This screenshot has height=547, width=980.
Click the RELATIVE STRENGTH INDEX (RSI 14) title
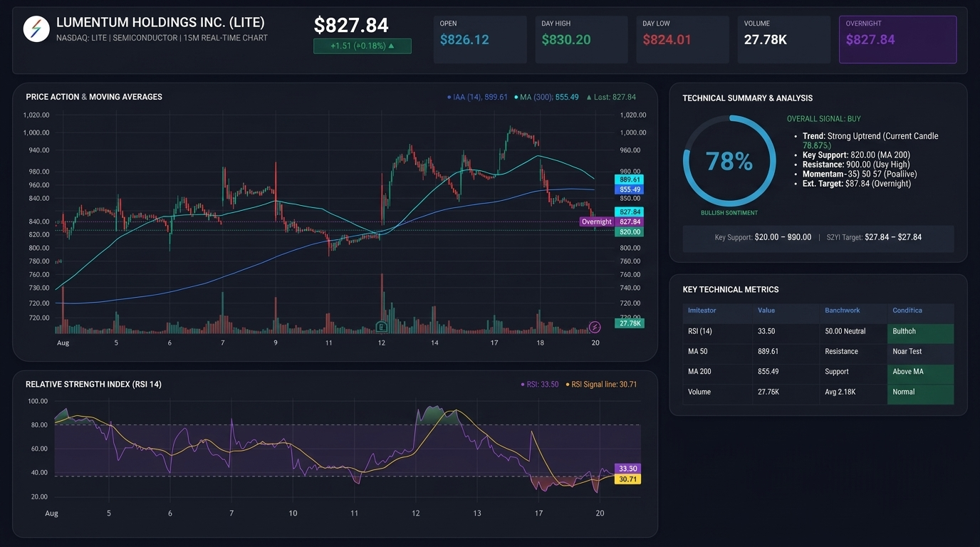pyautogui.click(x=93, y=385)
